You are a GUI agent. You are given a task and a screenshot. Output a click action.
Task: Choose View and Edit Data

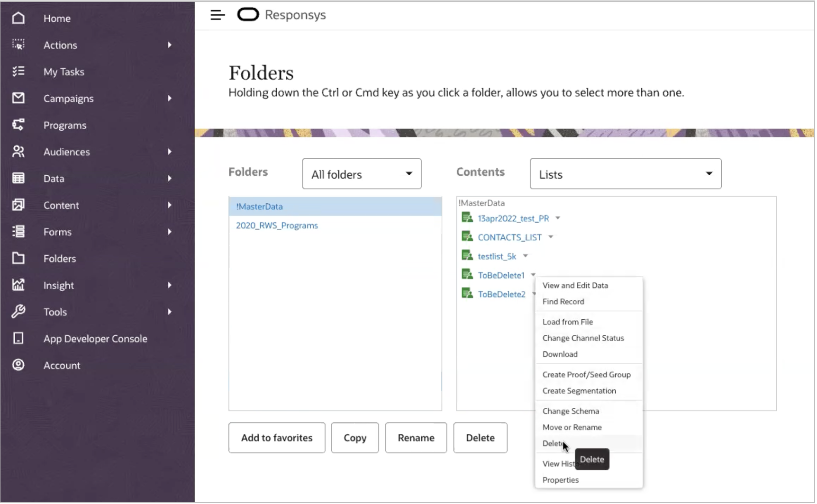575,285
